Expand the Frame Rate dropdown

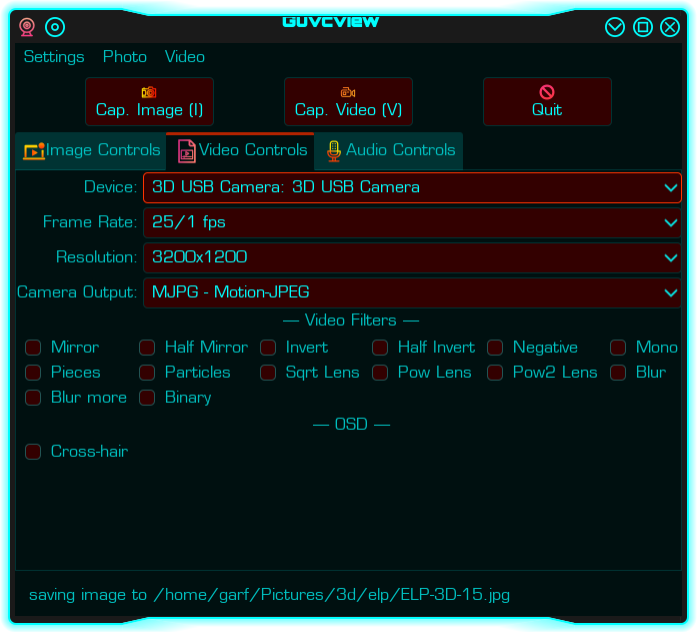(412, 223)
